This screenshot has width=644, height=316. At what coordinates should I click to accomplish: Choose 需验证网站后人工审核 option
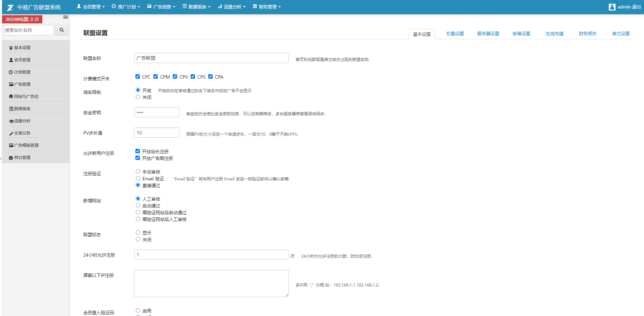tap(138, 219)
